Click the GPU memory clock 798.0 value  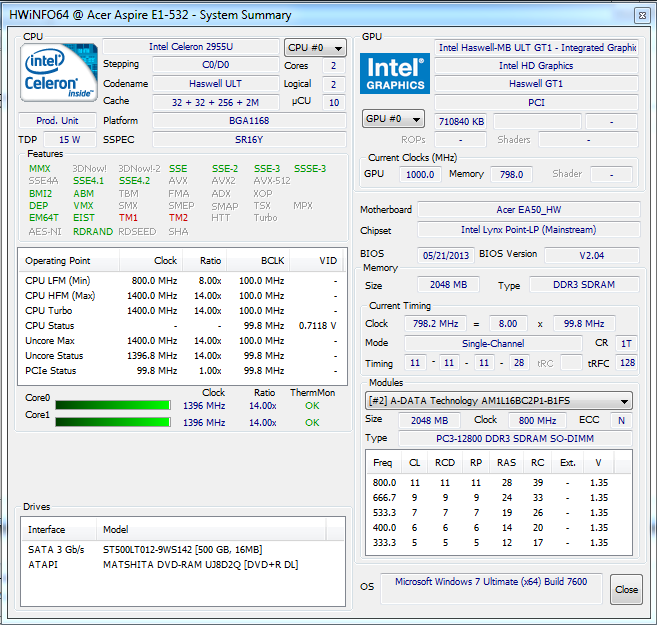click(511, 174)
